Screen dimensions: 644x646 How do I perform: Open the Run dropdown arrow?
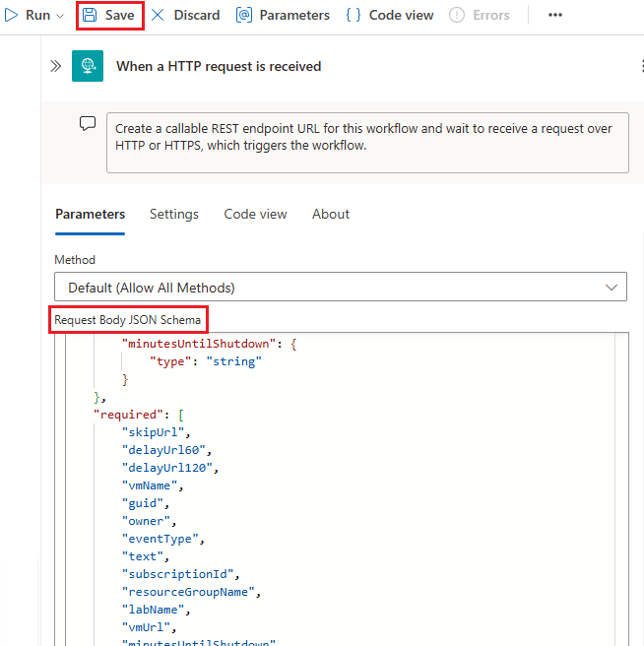click(60, 16)
